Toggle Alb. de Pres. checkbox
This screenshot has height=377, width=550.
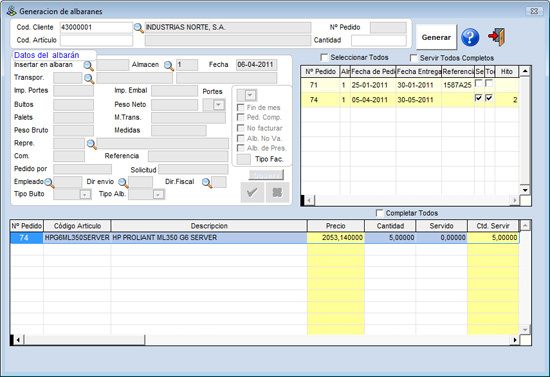241,148
